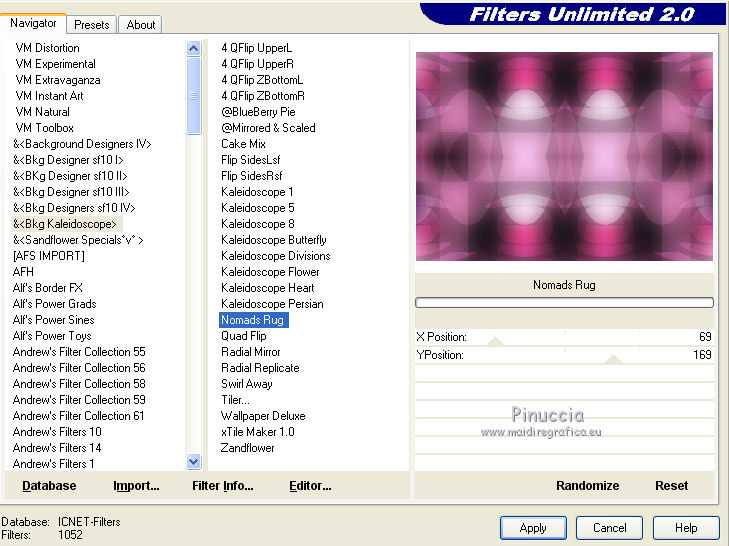729x546 pixels.
Task: Select &<BKg Designer sf10 II> category
Action: tap(70, 176)
